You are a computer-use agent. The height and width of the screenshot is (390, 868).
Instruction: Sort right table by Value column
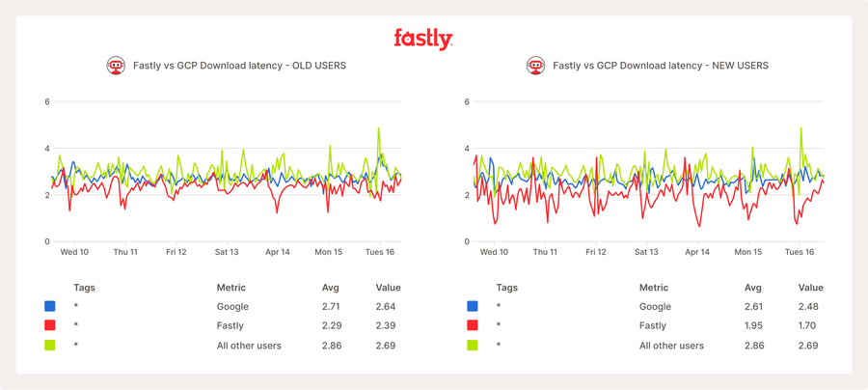click(x=810, y=288)
